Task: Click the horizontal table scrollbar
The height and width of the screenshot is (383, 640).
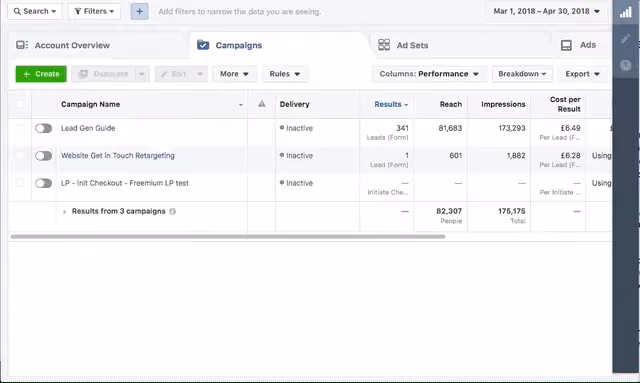Action: (x=228, y=236)
